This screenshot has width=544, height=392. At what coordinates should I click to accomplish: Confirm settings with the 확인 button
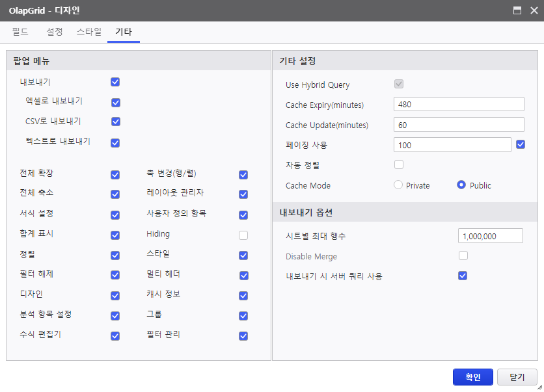472,377
